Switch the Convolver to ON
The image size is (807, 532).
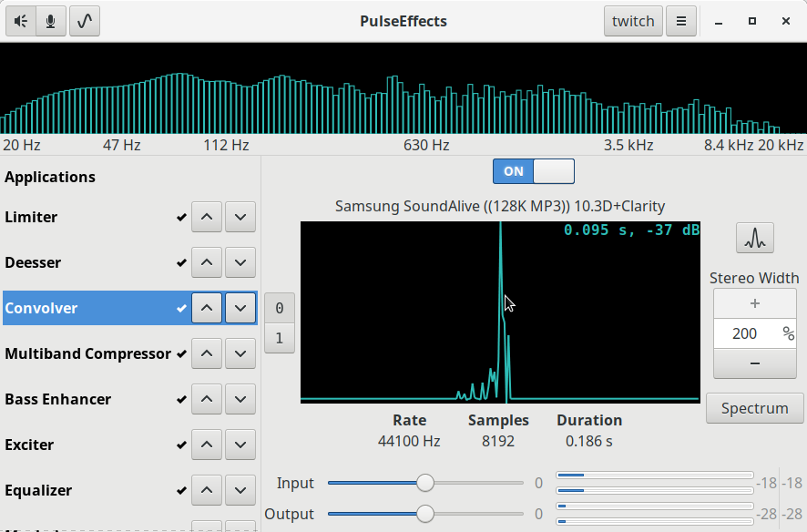tap(533, 171)
